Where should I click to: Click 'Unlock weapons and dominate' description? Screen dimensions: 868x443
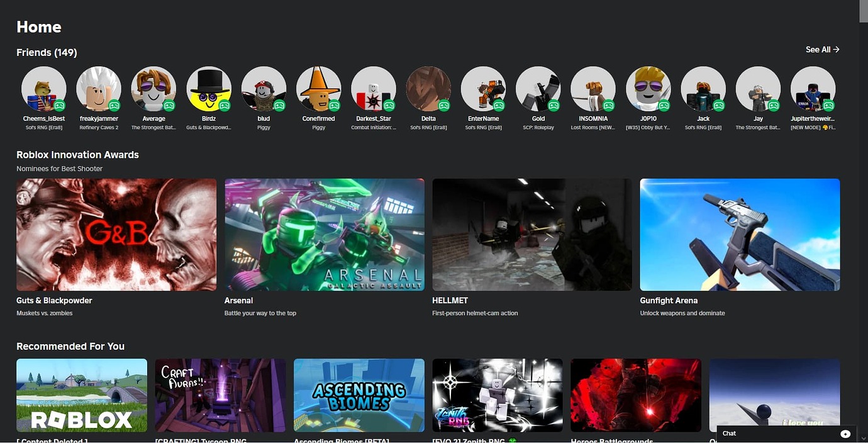point(682,313)
